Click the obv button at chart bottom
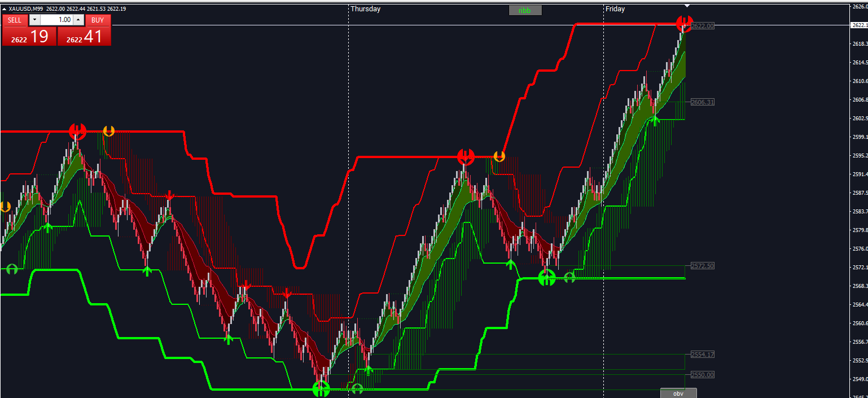The width and height of the screenshot is (868, 398). click(x=678, y=393)
